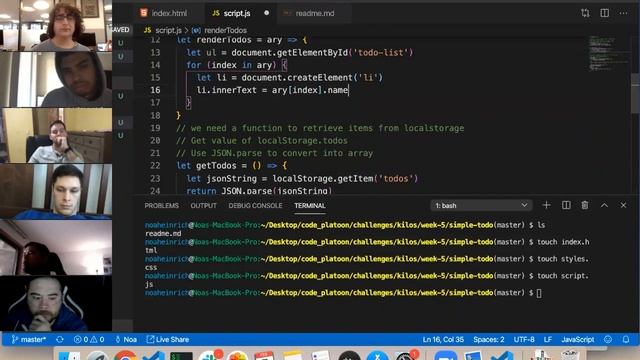The width and height of the screenshot is (640, 360).
Task: Click the 'let li = document.createElement' line
Action: tap(289, 77)
